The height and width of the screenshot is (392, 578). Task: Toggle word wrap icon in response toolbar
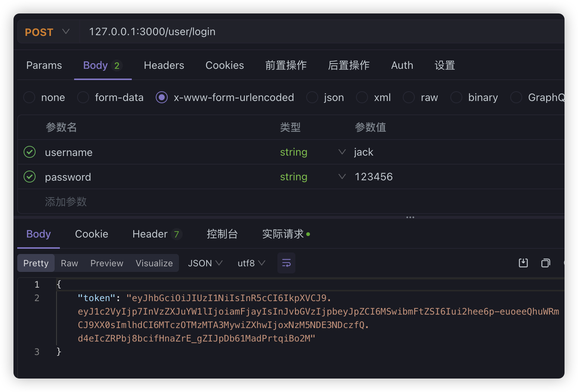pos(286,263)
